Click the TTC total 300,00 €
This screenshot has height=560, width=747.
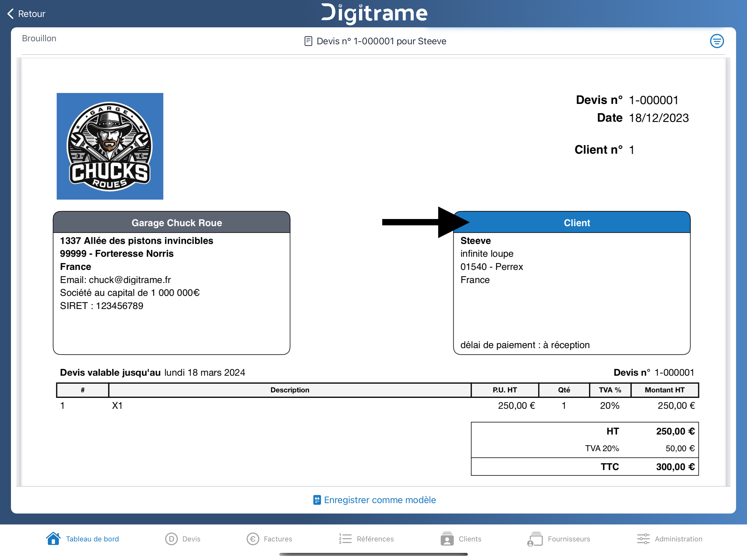675,467
